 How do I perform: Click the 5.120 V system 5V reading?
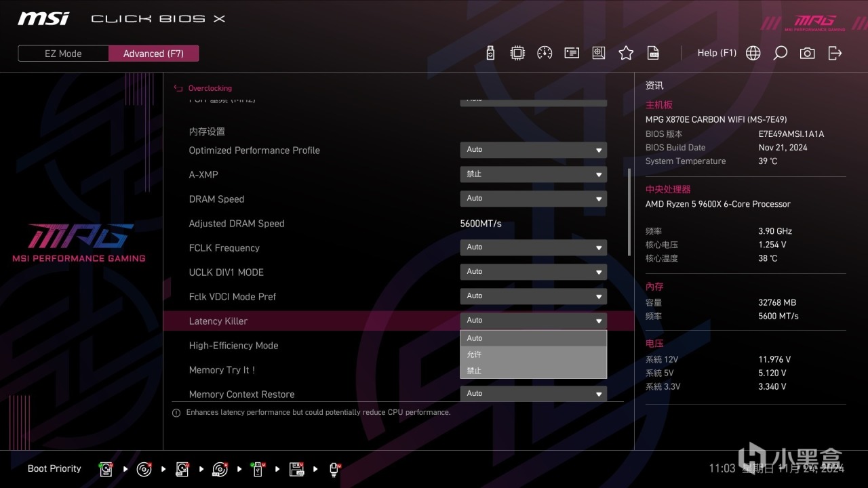[772, 373]
